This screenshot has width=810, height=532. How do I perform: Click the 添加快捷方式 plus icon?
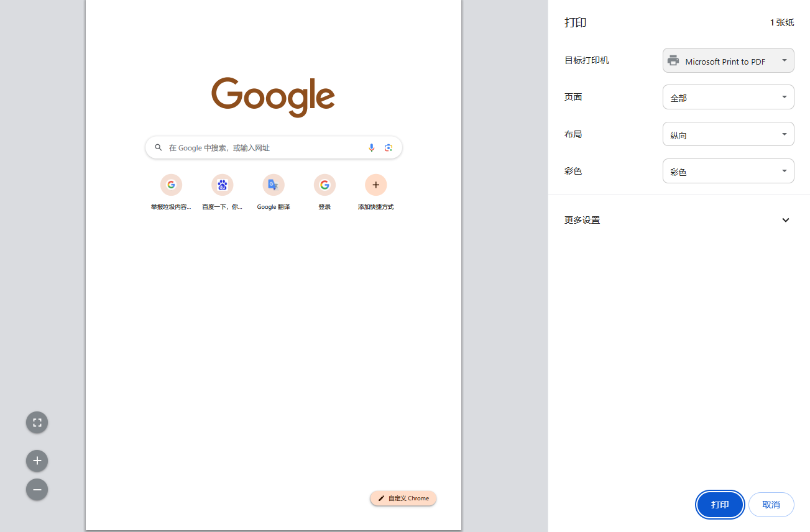coord(375,185)
